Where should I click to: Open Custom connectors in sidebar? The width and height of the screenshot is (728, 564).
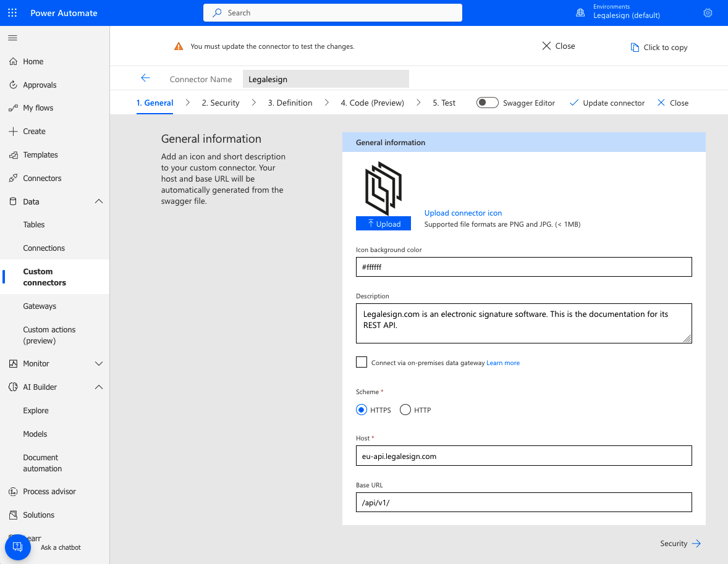coord(55,277)
